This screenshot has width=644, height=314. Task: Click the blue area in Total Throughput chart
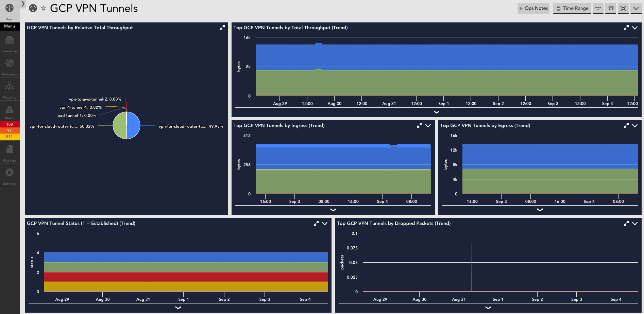point(446,57)
